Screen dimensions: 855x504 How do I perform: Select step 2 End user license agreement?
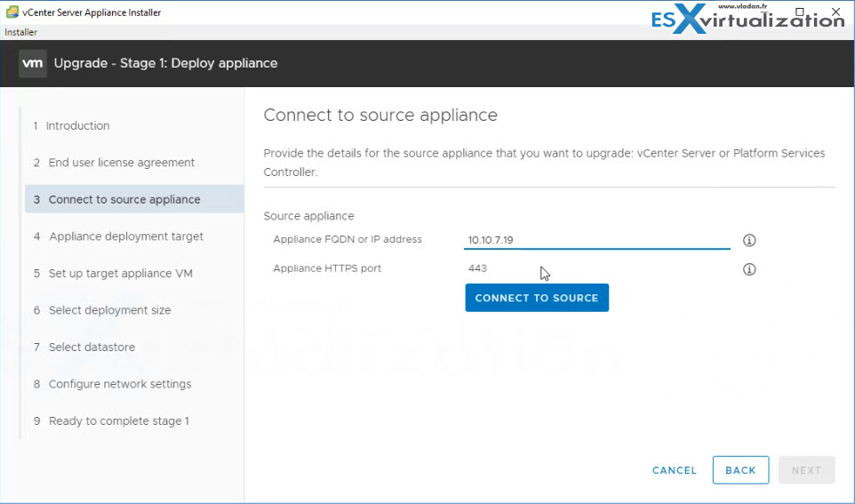121,163
